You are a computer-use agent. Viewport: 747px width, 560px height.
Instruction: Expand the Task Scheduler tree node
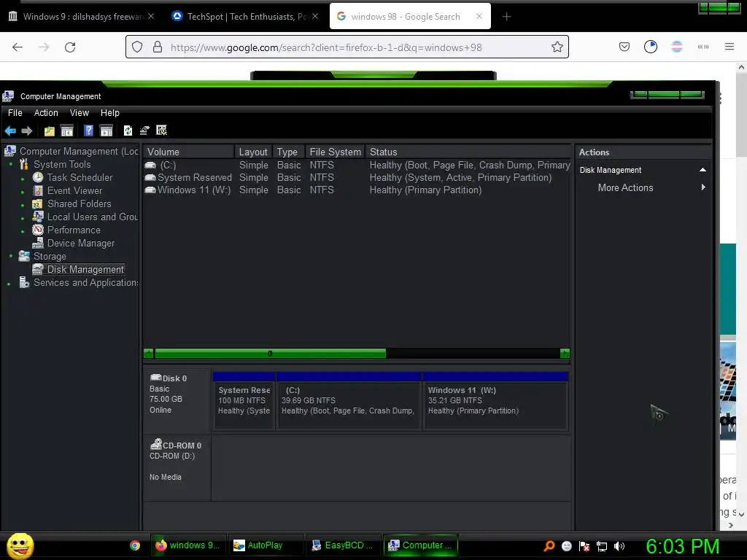[x=23, y=179]
